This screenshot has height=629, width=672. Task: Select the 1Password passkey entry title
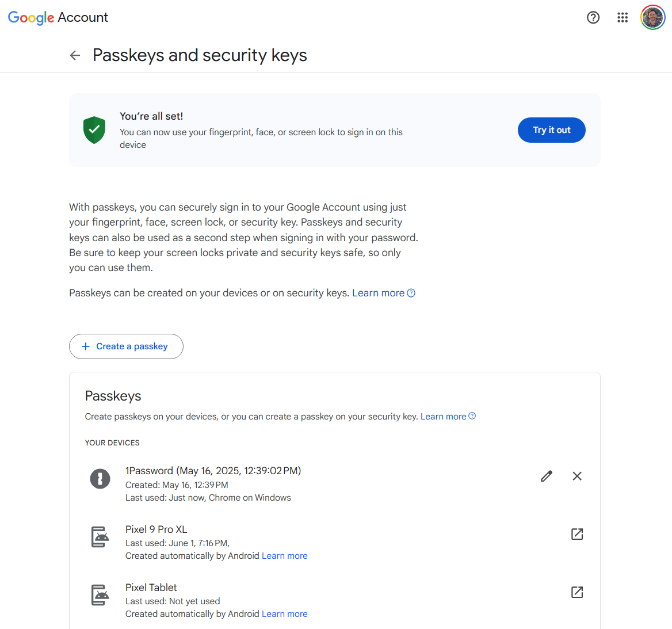[213, 471]
